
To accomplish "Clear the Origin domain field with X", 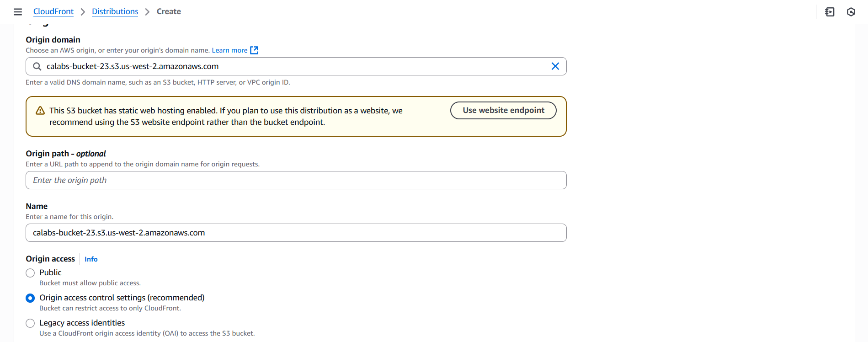I will pos(555,66).
